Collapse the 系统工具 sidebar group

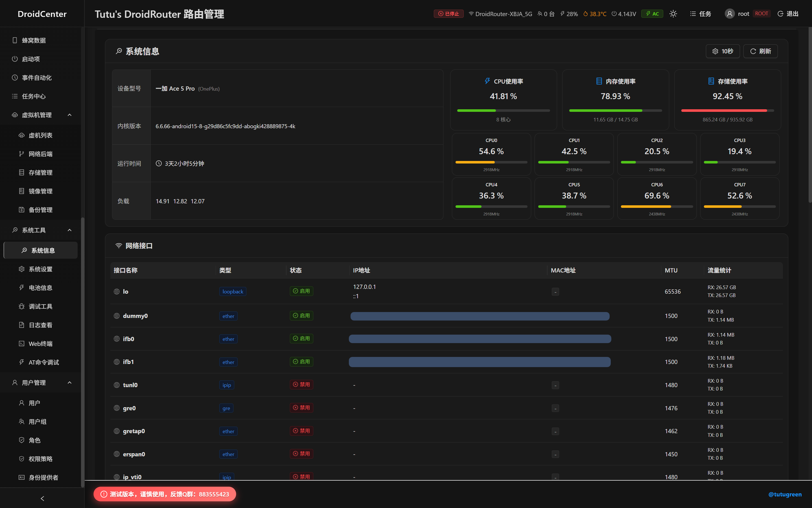69,230
